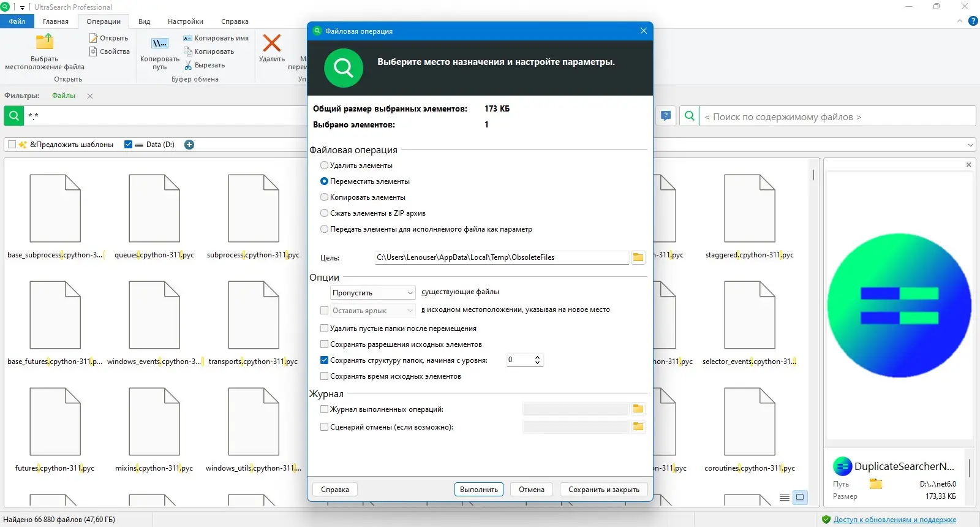
Task: Switch to the 'Вид' ribbon tab
Action: pyautogui.click(x=145, y=21)
